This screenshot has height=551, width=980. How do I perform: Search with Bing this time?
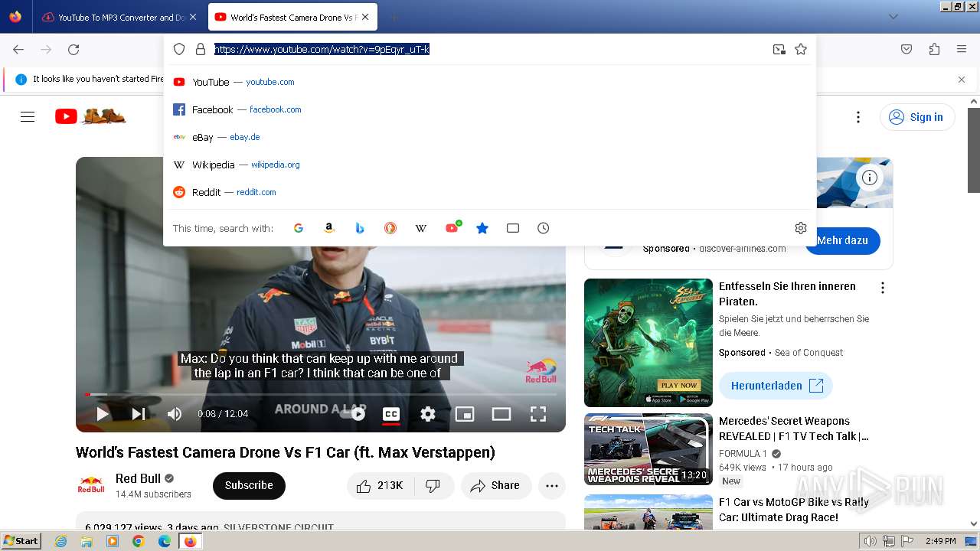click(x=360, y=228)
